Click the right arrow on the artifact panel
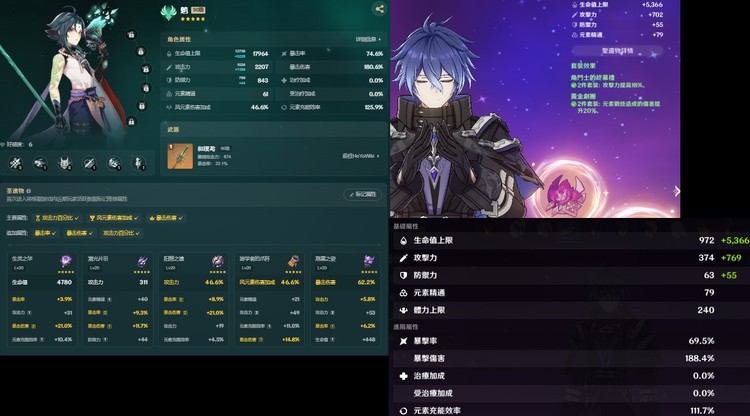Image resolution: width=750 pixels, height=416 pixels. (676, 191)
